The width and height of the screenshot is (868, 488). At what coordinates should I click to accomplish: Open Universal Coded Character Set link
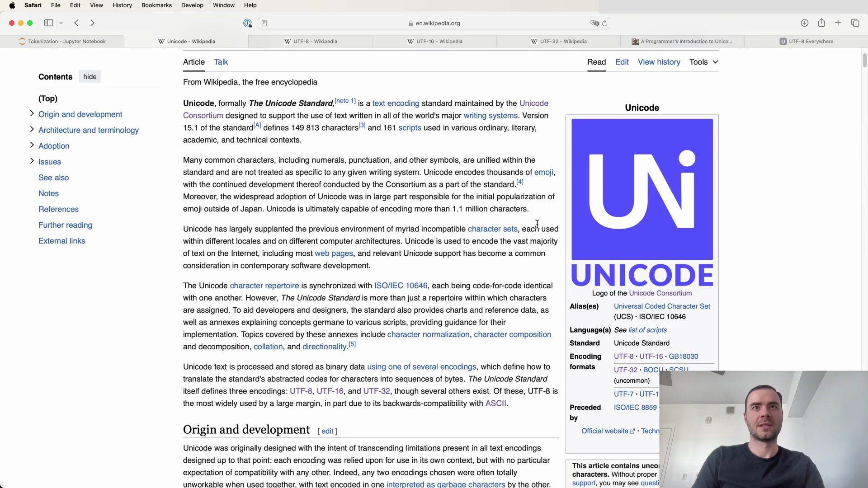click(x=662, y=306)
